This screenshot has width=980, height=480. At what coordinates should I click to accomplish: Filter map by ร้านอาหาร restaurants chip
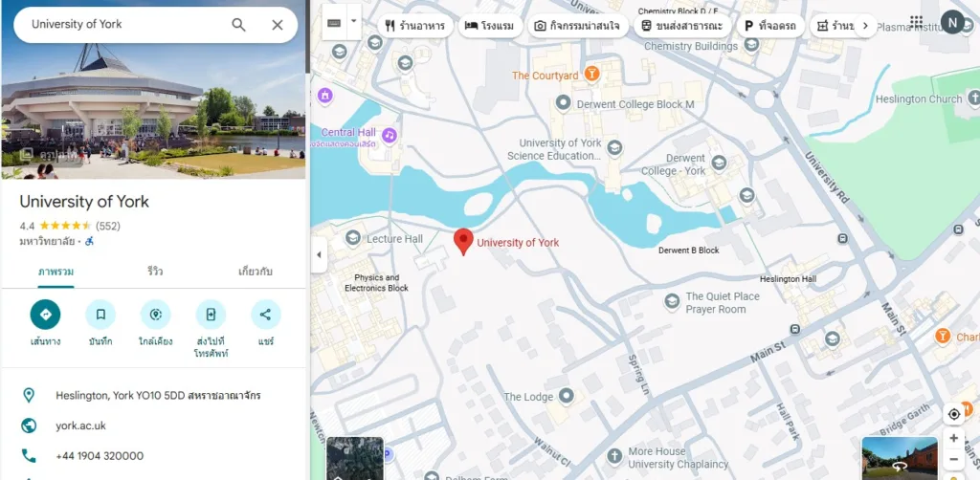pyautogui.click(x=414, y=26)
